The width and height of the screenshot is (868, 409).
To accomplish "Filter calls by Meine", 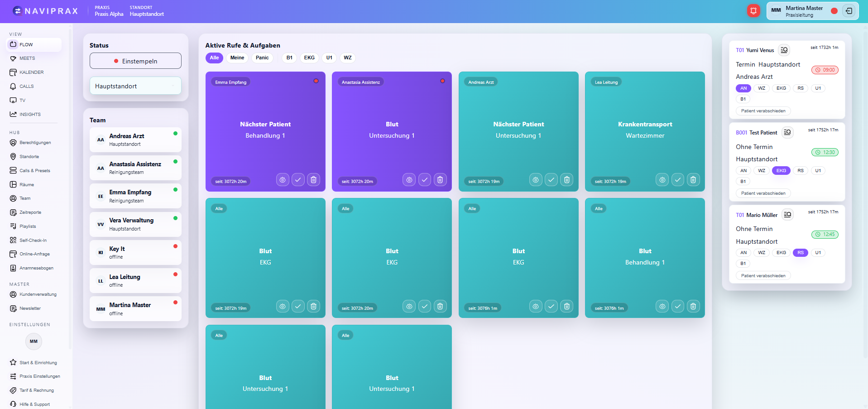I will coord(237,58).
